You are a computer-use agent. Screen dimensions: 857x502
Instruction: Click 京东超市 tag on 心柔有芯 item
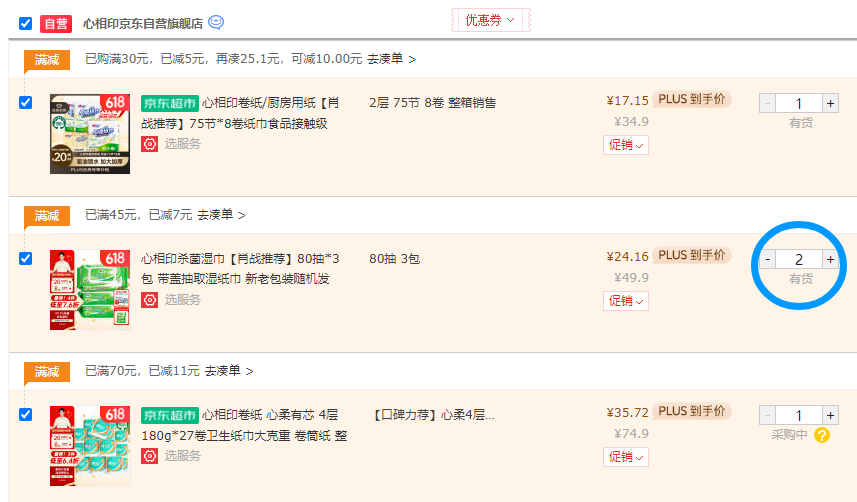[169, 415]
